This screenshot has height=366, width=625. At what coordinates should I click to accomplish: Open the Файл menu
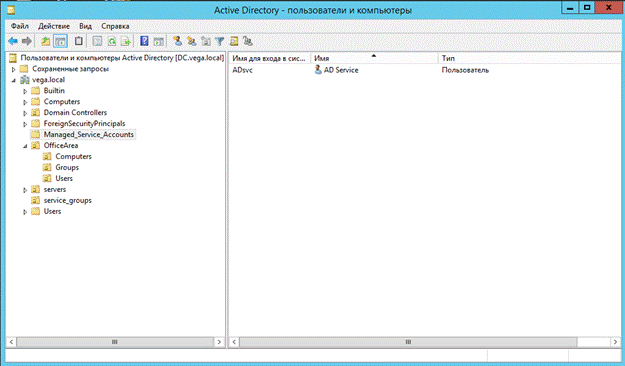[20, 26]
